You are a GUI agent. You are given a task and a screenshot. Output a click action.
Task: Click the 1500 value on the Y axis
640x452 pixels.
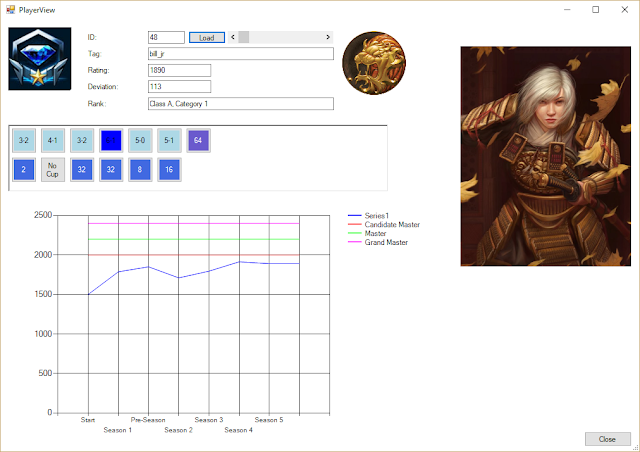click(x=43, y=294)
